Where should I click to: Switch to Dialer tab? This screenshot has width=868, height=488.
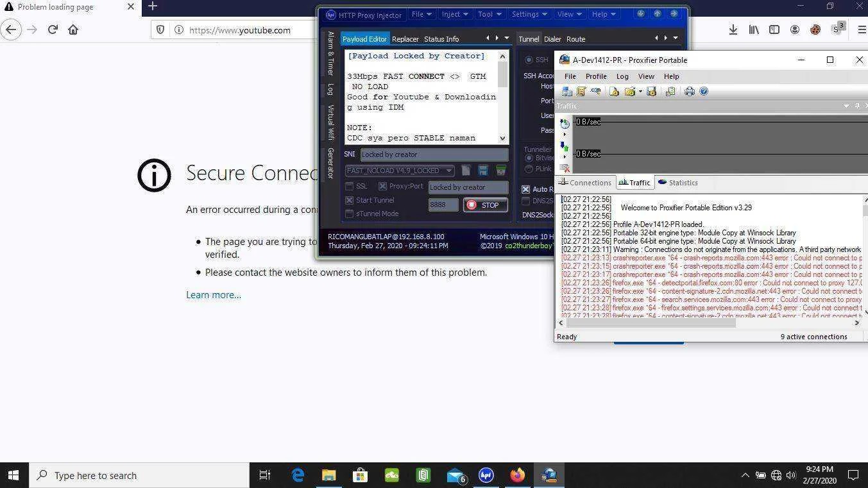click(x=552, y=39)
